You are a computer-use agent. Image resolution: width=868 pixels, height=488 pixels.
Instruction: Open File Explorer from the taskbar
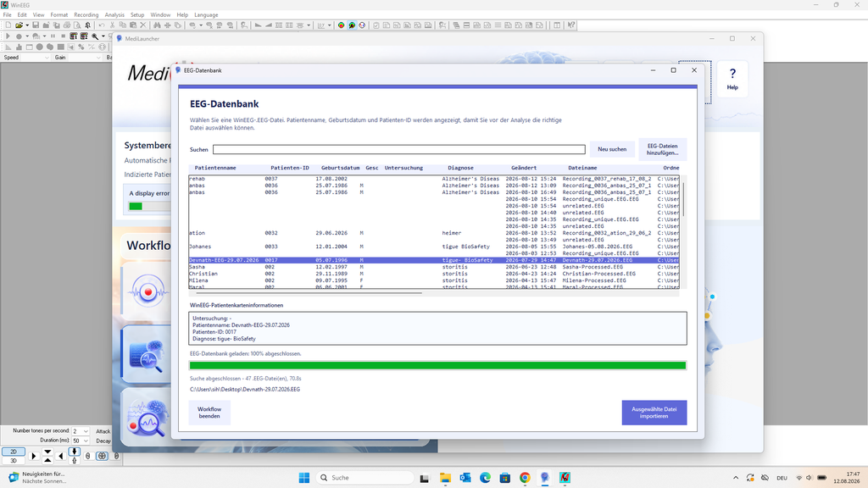[x=445, y=478]
